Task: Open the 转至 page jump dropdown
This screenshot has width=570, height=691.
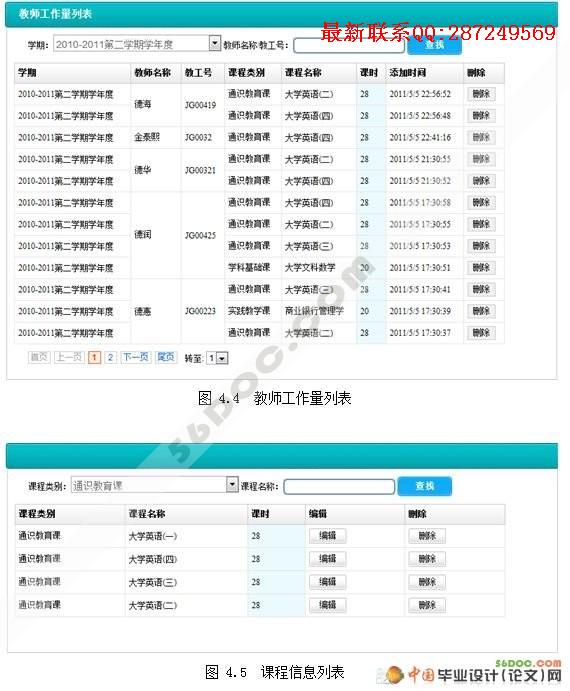Action: pos(217,358)
